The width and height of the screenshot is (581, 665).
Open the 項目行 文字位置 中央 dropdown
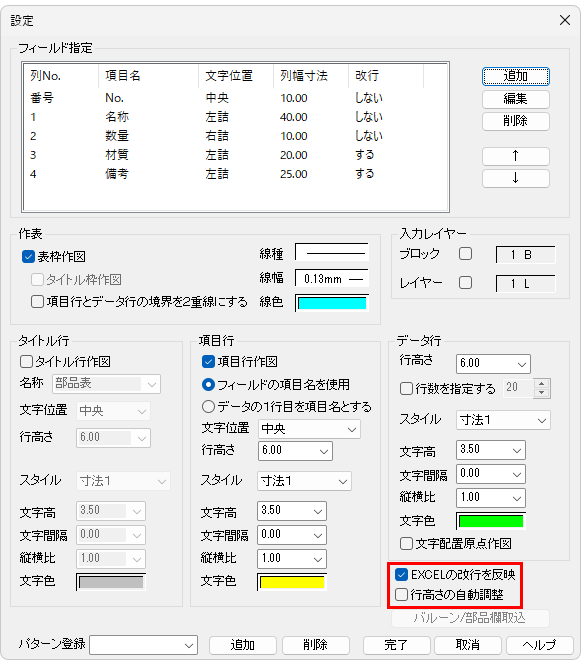click(309, 429)
